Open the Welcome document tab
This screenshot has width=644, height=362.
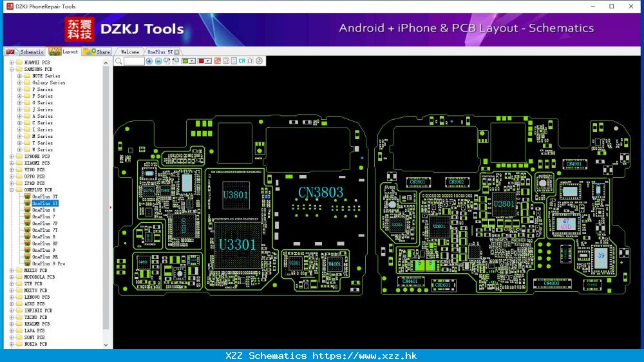point(130,52)
